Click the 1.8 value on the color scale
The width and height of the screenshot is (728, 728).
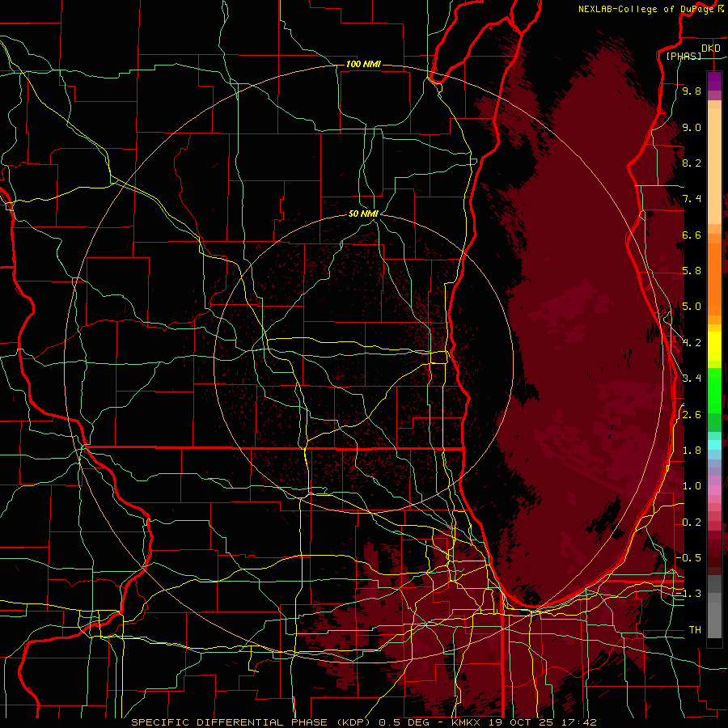click(x=692, y=450)
